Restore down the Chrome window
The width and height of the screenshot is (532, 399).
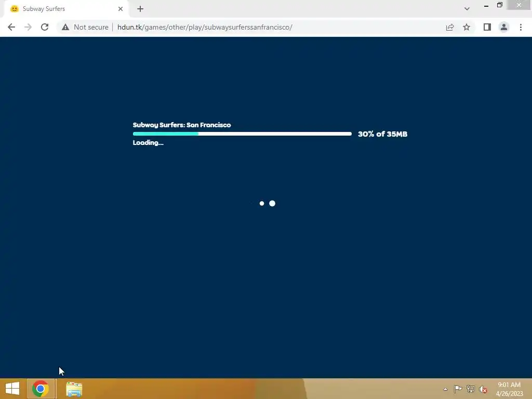[499, 5]
